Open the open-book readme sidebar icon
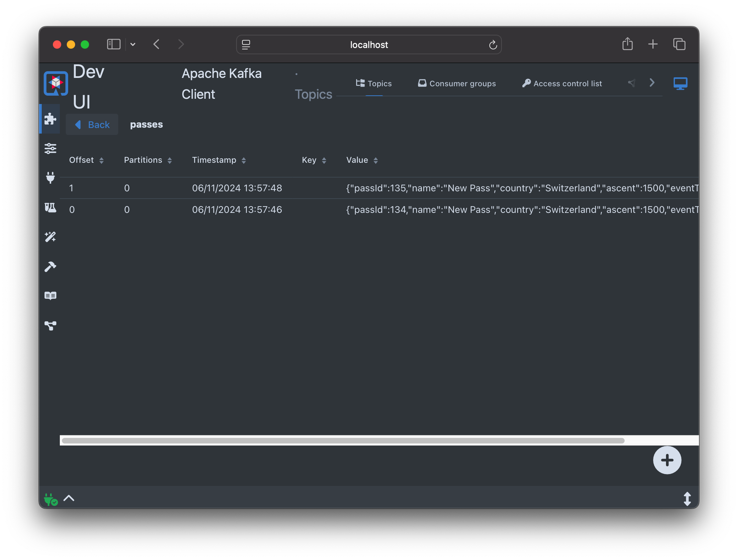 50,296
